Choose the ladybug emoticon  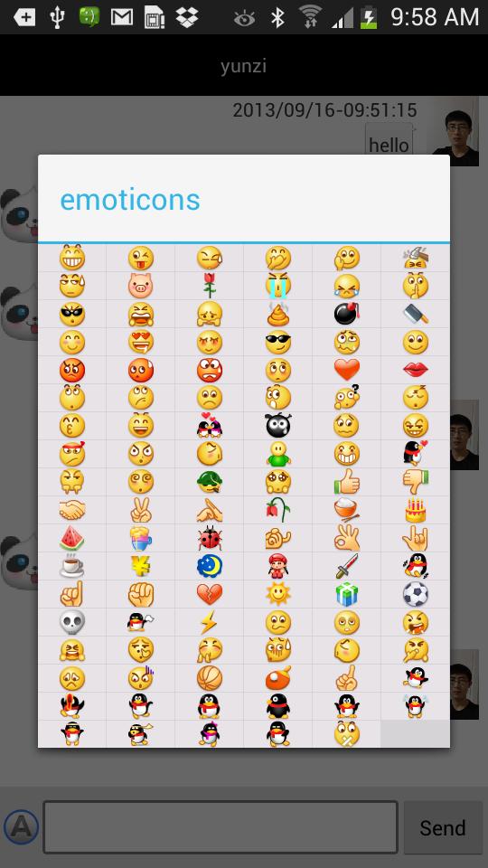tap(209, 537)
